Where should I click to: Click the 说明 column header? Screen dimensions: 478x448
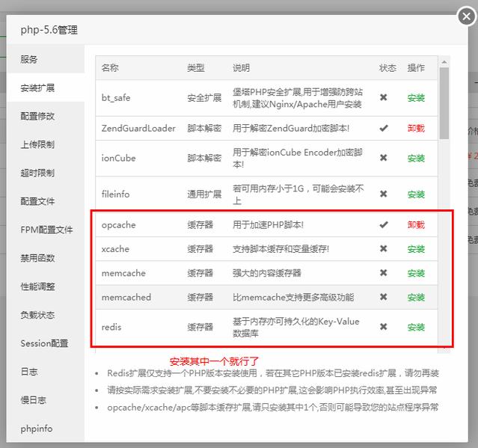(241, 67)
